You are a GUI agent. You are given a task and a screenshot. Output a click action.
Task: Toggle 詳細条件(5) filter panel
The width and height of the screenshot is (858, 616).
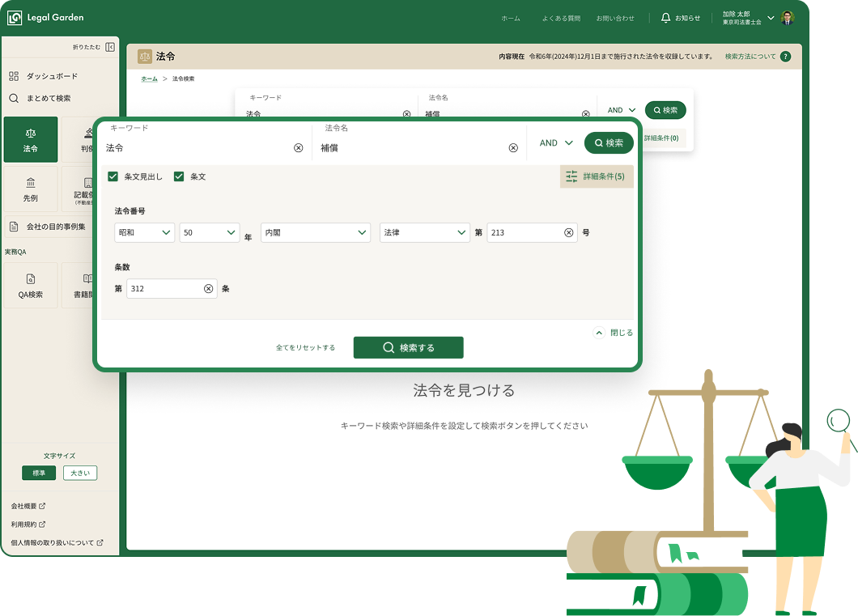pos(597,176)
